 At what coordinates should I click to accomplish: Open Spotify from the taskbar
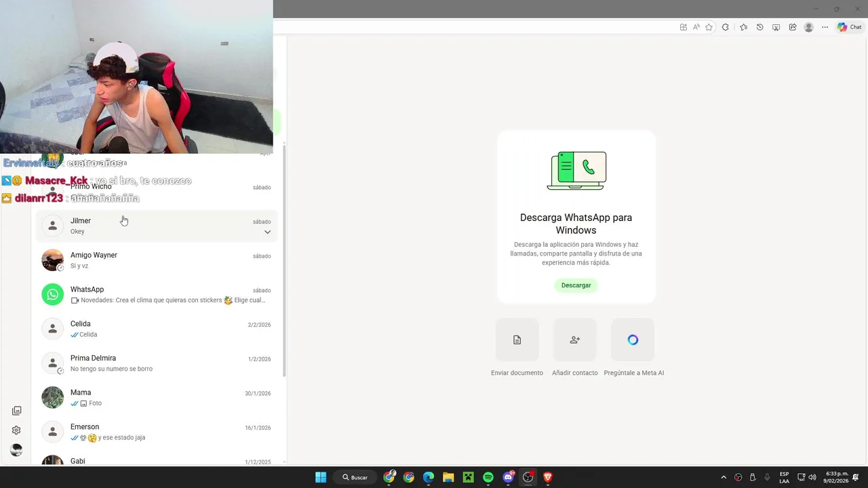point(488,477)
